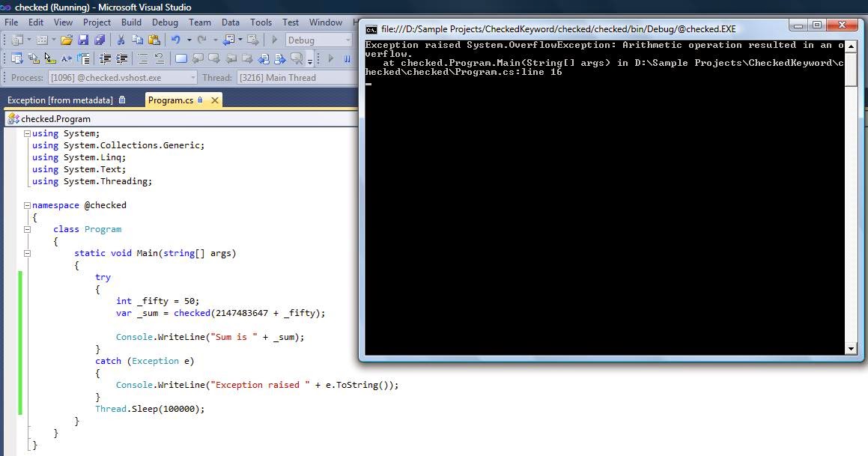This screenshot has width=868, height=456.
Task: Toggle a bookmark on the current line
Action: coord(181,58)
